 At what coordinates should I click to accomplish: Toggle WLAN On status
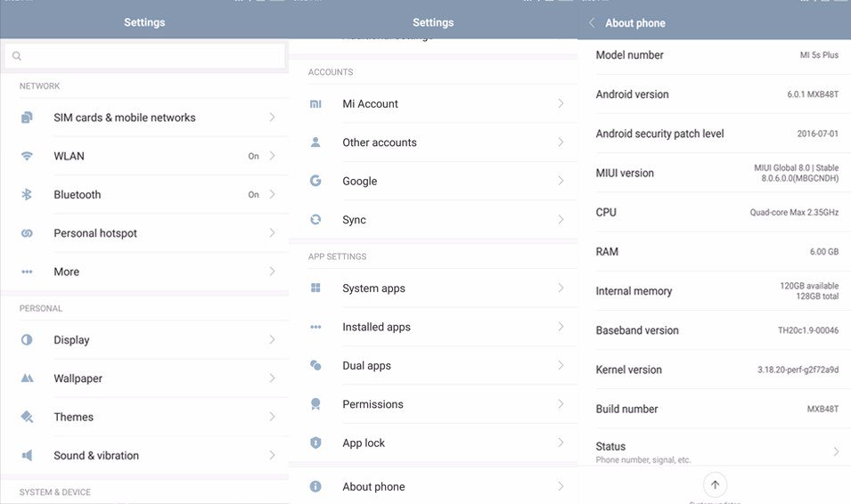254,156
